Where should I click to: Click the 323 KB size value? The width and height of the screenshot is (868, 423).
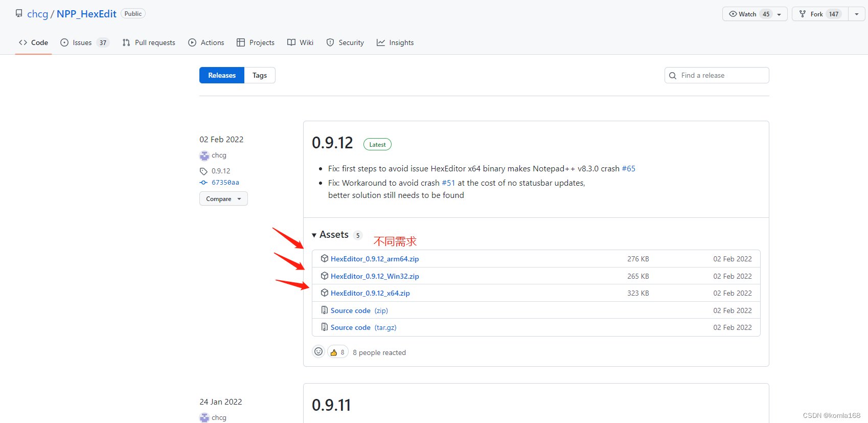(638, 293)
